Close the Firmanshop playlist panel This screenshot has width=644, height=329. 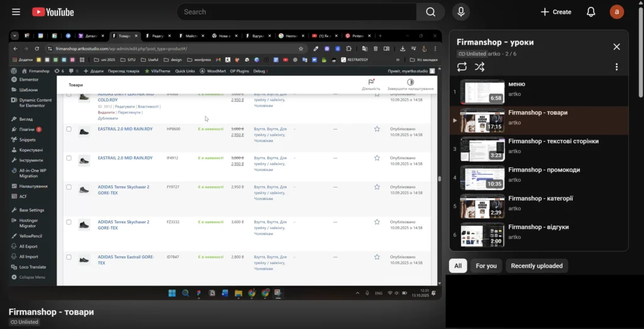[x=616, y=47]
